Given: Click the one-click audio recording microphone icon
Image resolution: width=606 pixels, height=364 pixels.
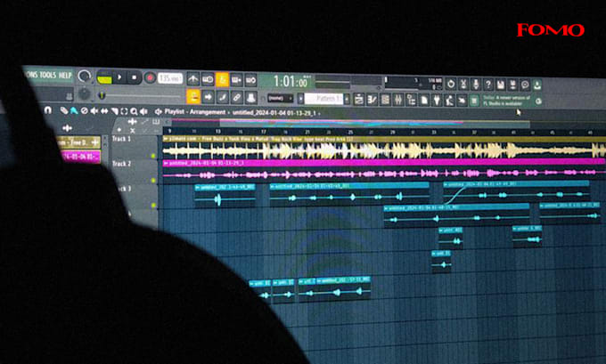Looking at the screenshot, I should point(476,85).
